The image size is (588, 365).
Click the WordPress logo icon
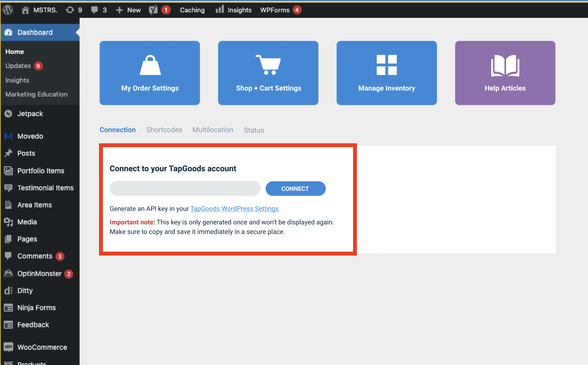point(8,10)
